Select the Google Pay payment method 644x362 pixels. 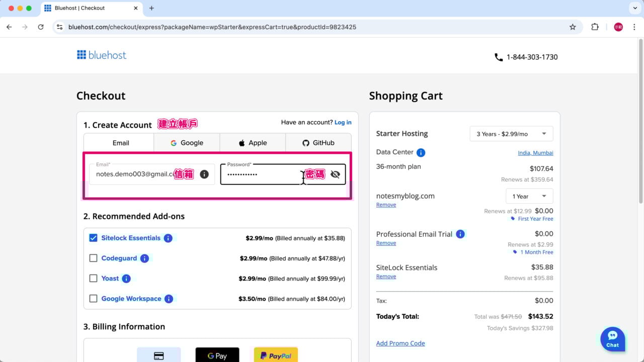[x=217, y=355]
